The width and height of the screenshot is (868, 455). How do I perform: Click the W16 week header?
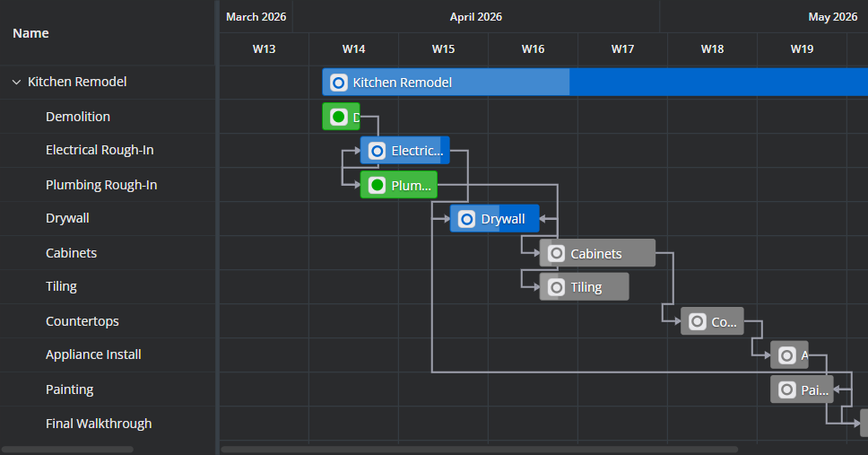point(534,48)
